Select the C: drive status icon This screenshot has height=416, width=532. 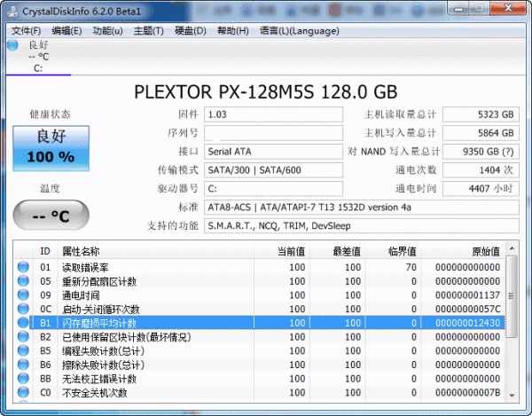(13, 44)
